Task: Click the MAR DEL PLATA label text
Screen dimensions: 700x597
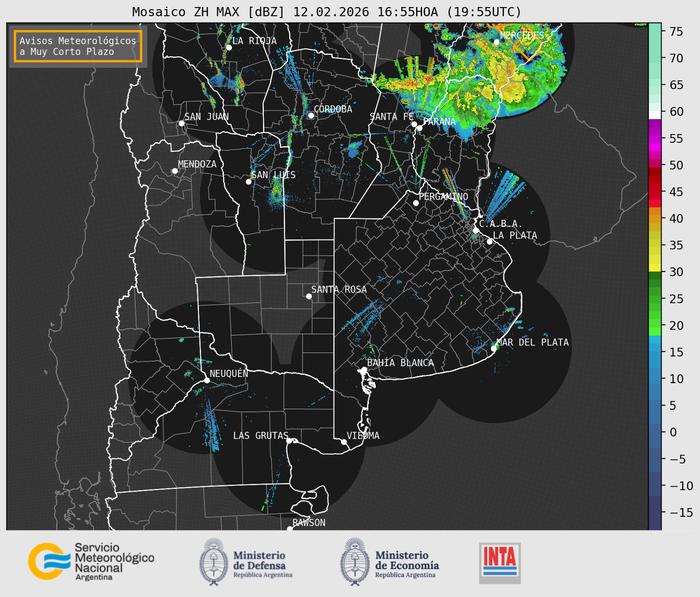Action: click(x=532, y=343)
